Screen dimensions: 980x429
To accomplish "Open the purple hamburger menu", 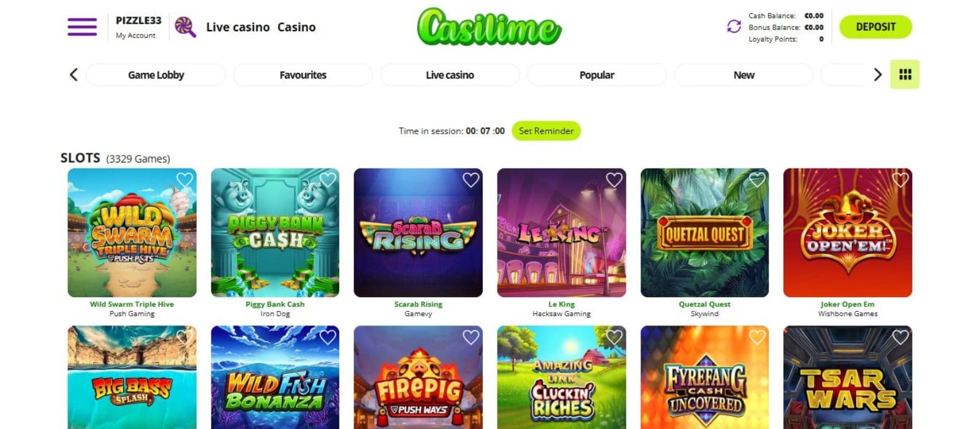I will click(82, 27).
